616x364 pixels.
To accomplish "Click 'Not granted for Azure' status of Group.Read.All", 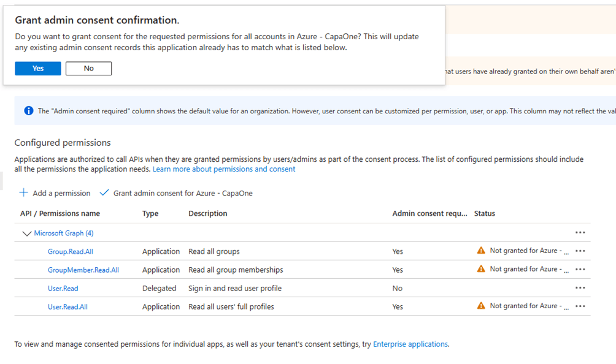I will click(529, 251).
